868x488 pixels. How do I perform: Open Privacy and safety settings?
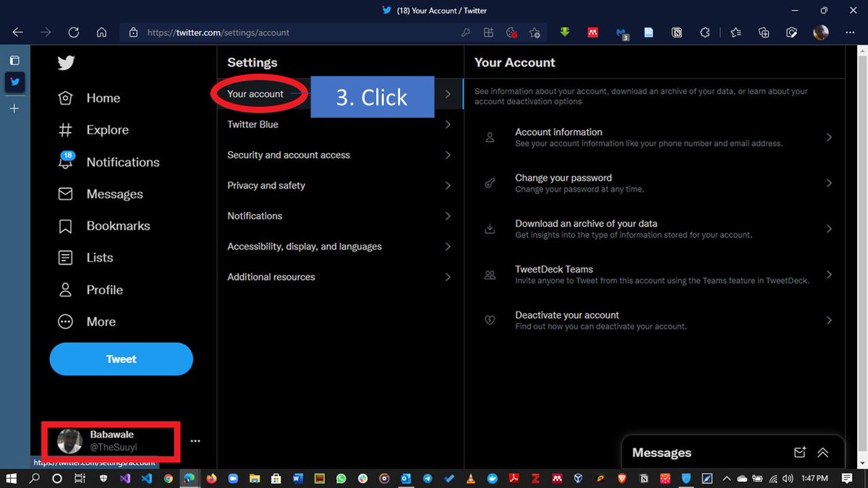(339, 185)
